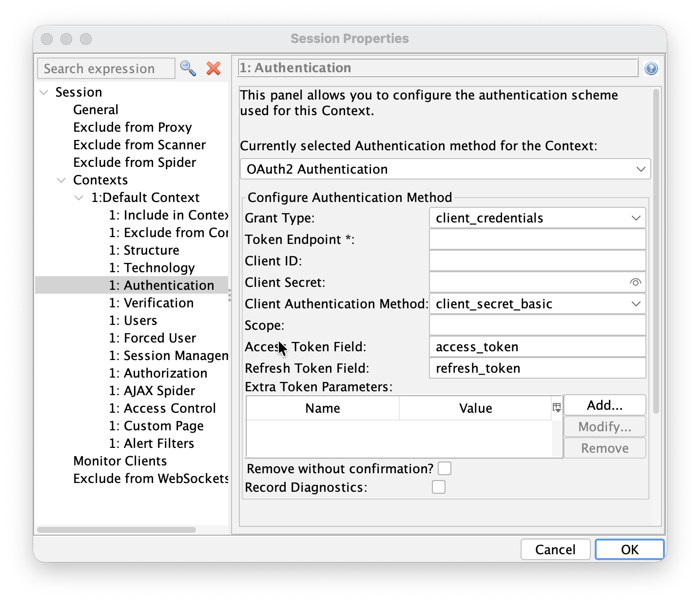Open the table column options icon
700x603 pixels.
click(557, 408)
